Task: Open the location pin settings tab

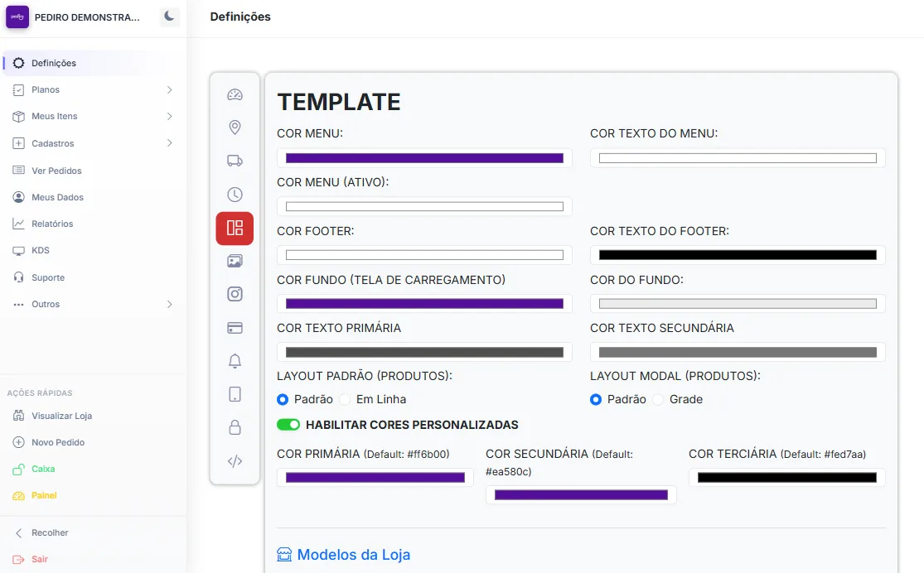Action: coord(235,128)
